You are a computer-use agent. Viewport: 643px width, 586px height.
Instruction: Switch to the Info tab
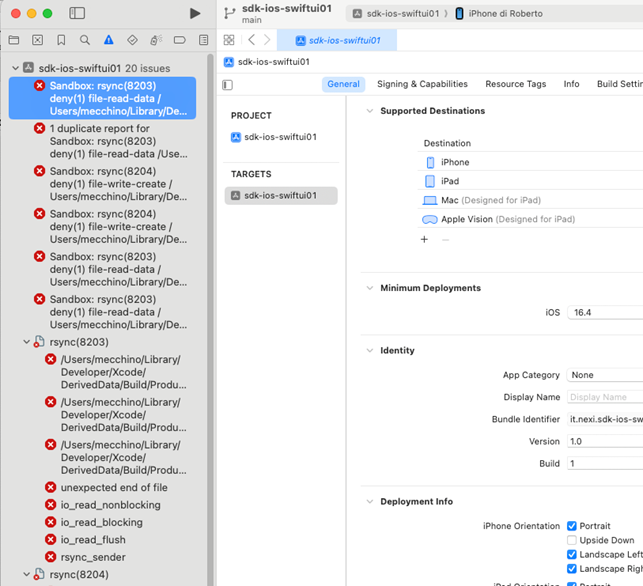coord(571,84)
